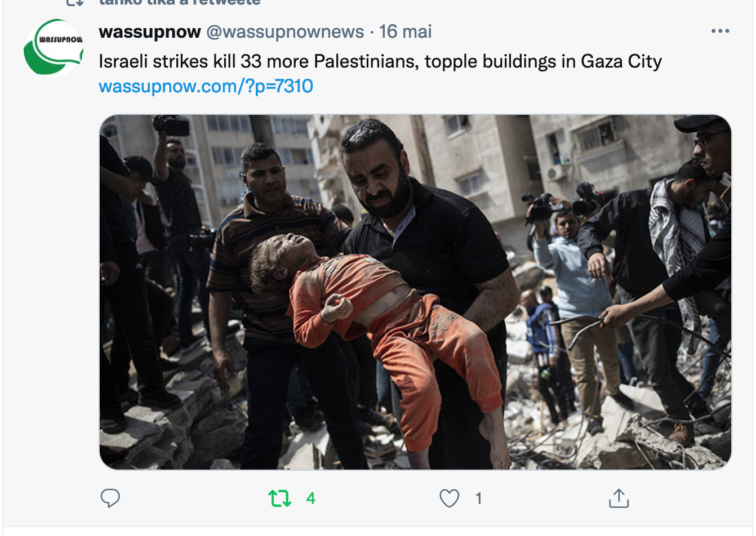Click the retweet count showing 4

coord(310,498)
